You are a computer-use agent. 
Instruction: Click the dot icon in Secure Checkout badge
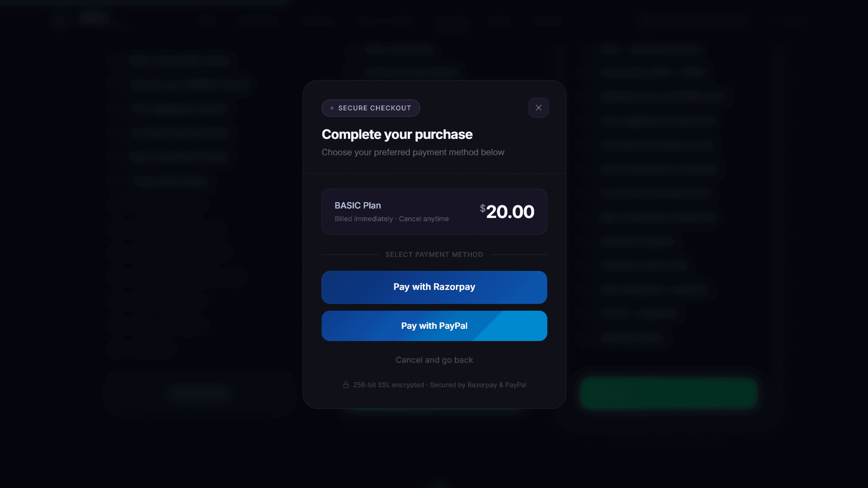(x=332, y=108)
